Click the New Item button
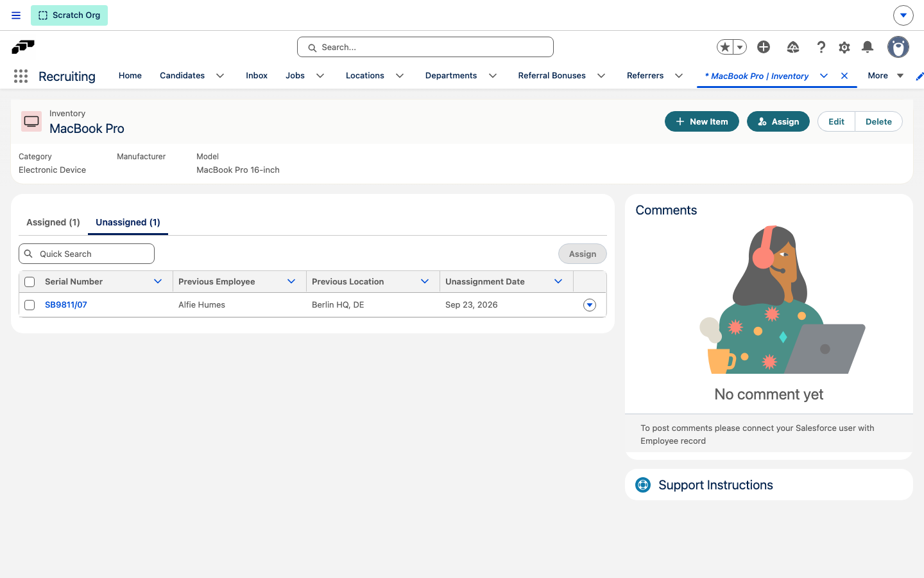This screenshot has height=578, width=924. point(702,121)
